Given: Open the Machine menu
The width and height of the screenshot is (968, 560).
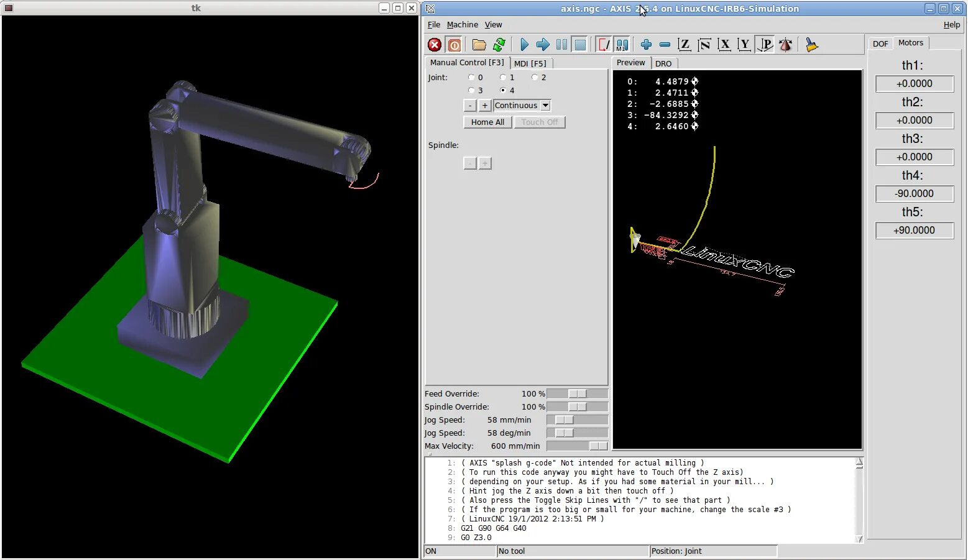Looking at the screenshot, I should click(463, 25).
